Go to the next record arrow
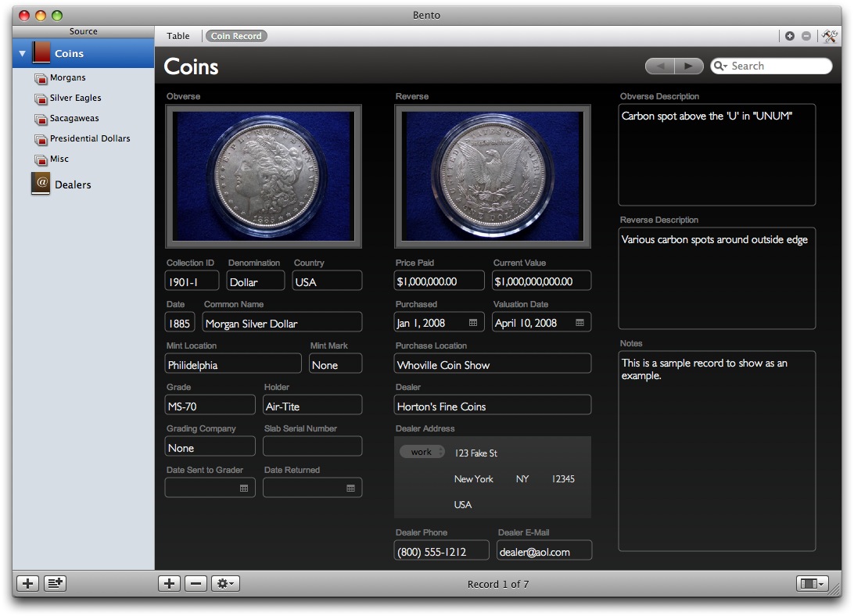The width and height of the screenshot is (854, 616). (689, 66)
